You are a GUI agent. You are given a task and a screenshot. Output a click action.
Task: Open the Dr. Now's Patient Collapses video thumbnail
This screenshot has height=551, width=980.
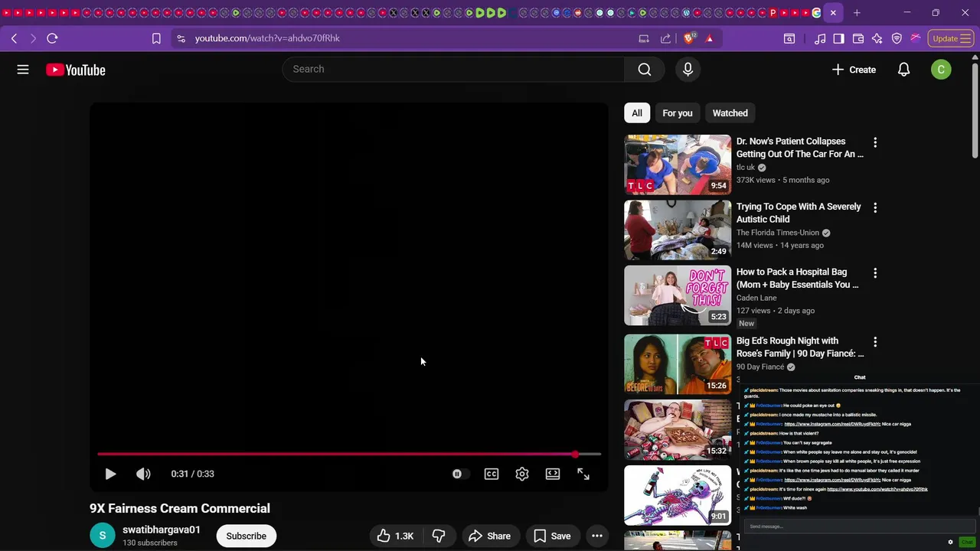point(678,165)
